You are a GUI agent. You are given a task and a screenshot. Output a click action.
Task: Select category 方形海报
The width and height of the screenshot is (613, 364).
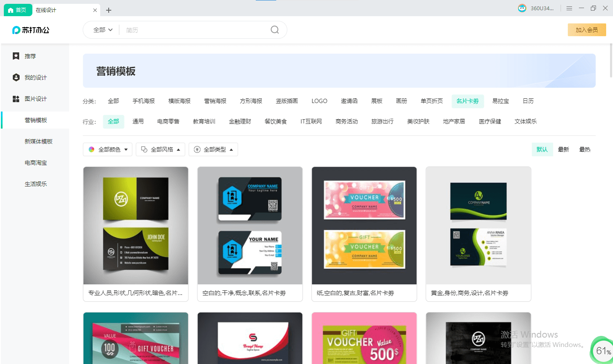pyautogui.click(x=251, y=101)
